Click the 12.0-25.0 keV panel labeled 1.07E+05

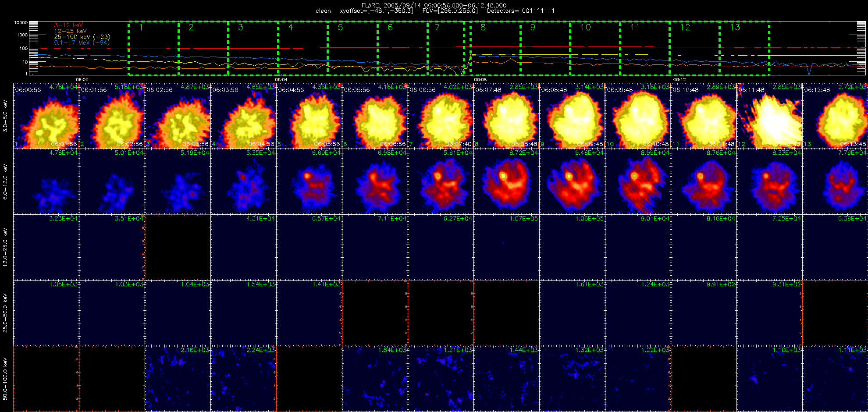pyautogui.click(x=507, y=247)
